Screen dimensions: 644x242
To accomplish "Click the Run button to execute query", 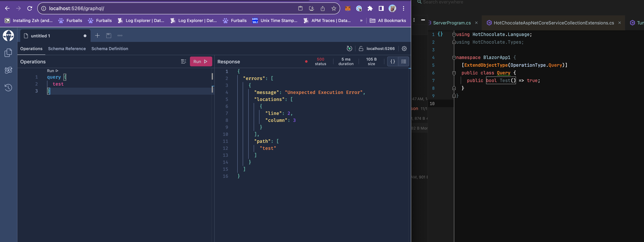I will tap(201, 61).
